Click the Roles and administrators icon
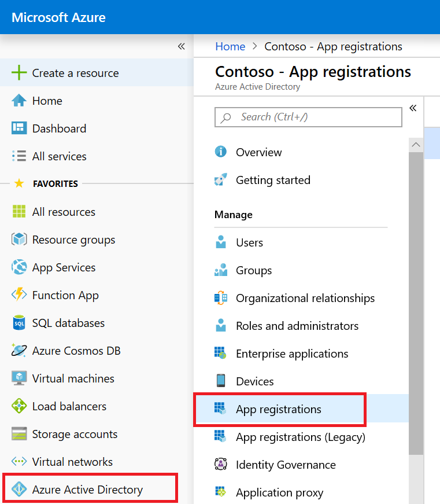The image size is (440, 504). coord(221,325)
